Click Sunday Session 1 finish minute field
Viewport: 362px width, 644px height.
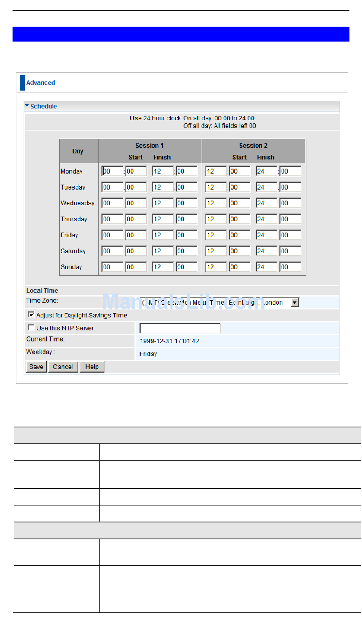click(186, 267)
